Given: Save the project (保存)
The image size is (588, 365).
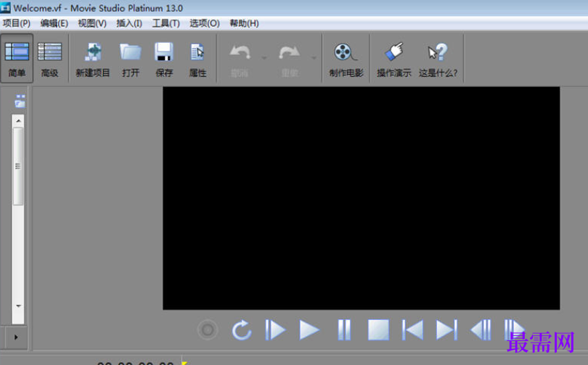Looking at the screenshot, I should [164, 60].
